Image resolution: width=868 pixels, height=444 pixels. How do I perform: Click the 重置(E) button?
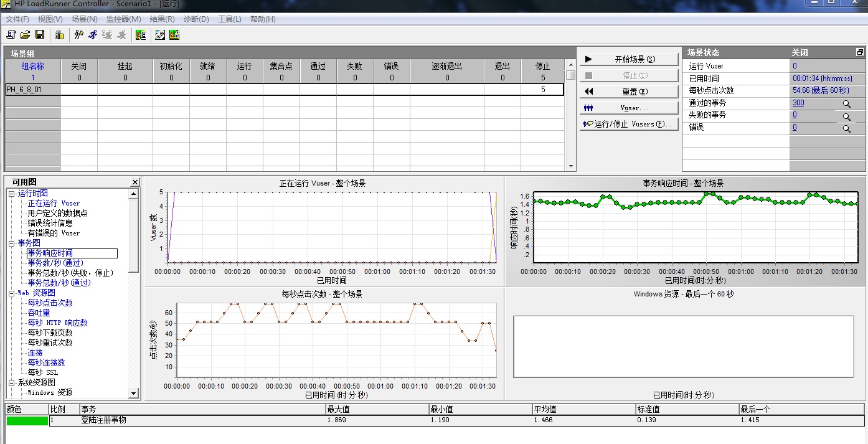pos(628,92)
